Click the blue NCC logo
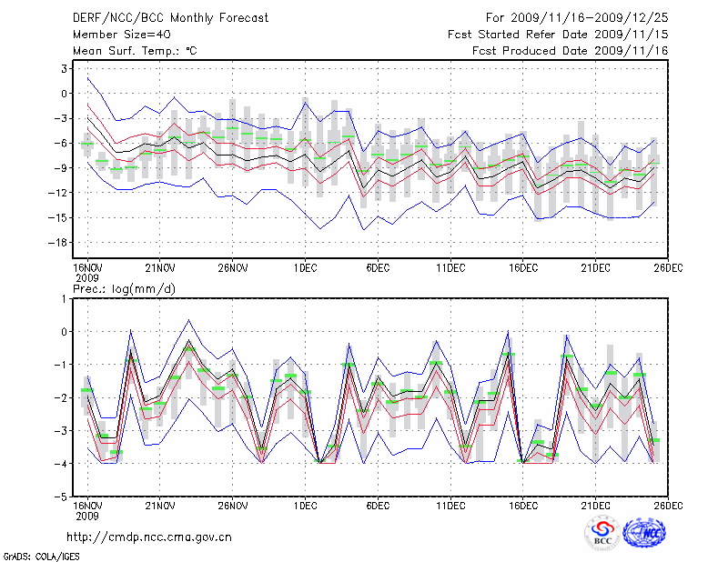Image resolution: width=728 pixels, height=562 pixels. coord(644,533)
